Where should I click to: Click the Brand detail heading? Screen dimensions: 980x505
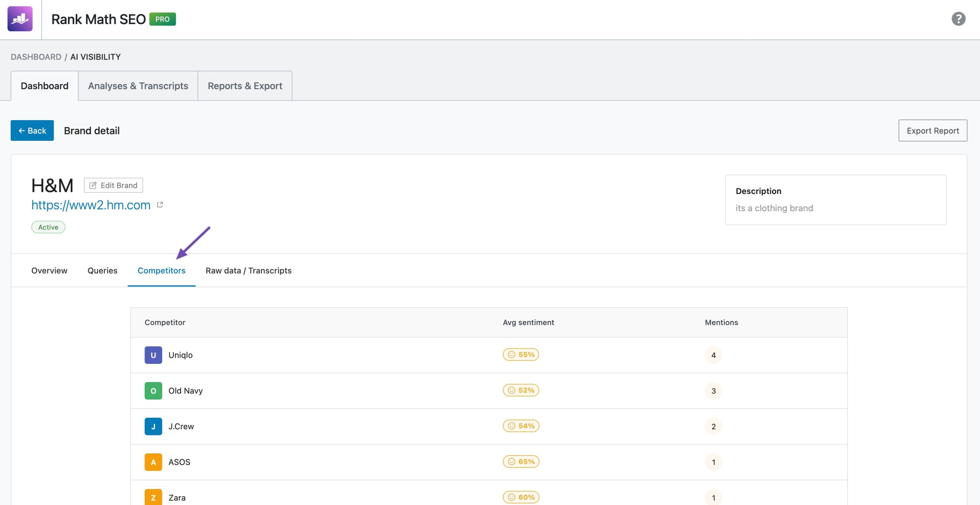[x=92, y=131]
